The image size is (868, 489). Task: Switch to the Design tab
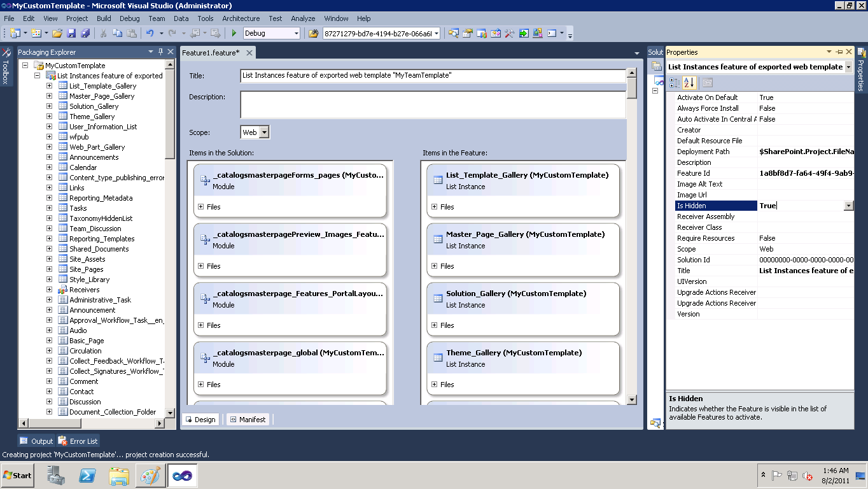pos(200,420)
